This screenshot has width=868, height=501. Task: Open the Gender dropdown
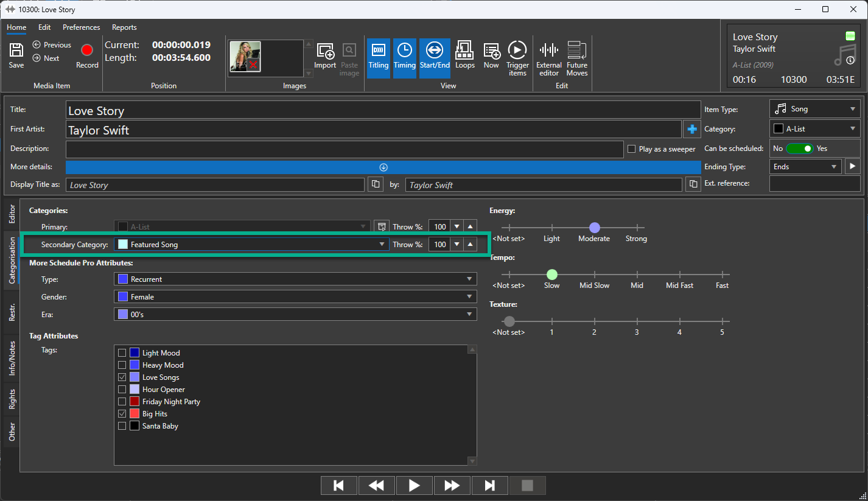tap(295, 296)
